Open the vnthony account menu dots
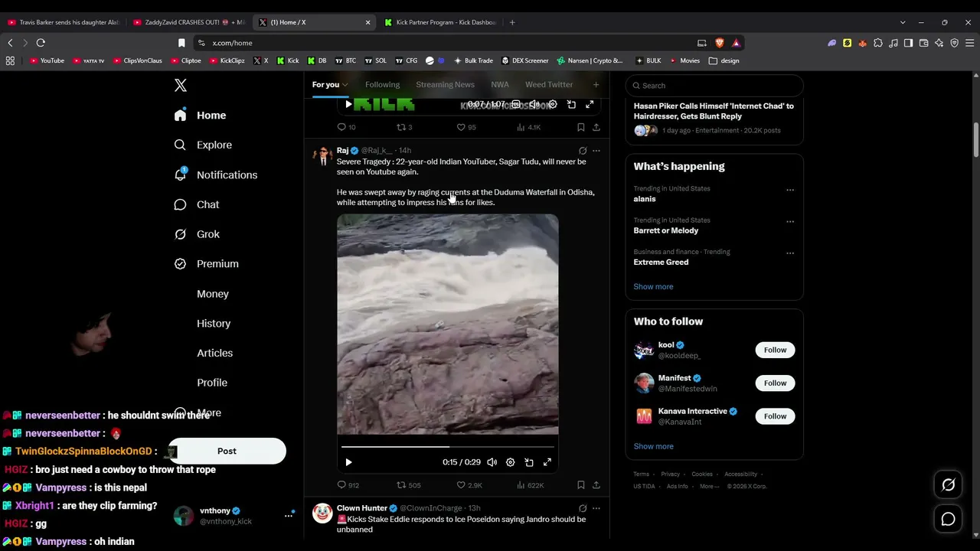This screenshot has width=980, height=551. [289, 516]
